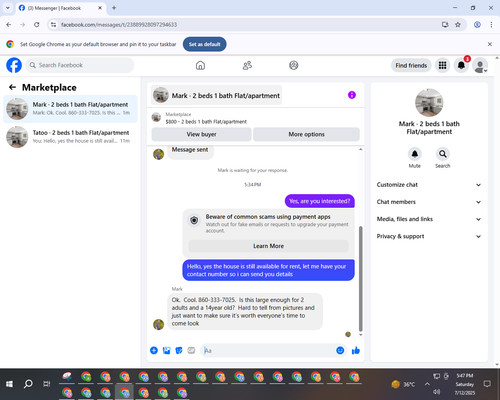This screenshot has width=500, height=400.
Task: Click the More options button
Action: click(x=306, y=134)
